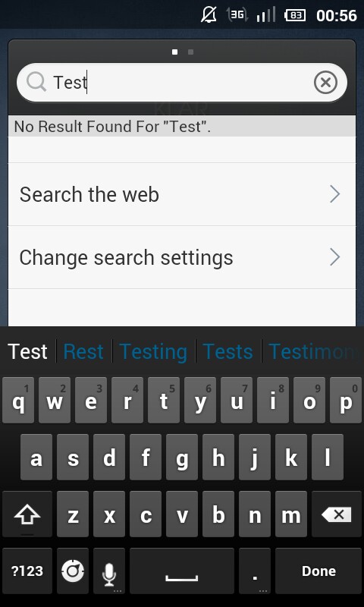Open Change search settings row

click(x=182, y=257)
